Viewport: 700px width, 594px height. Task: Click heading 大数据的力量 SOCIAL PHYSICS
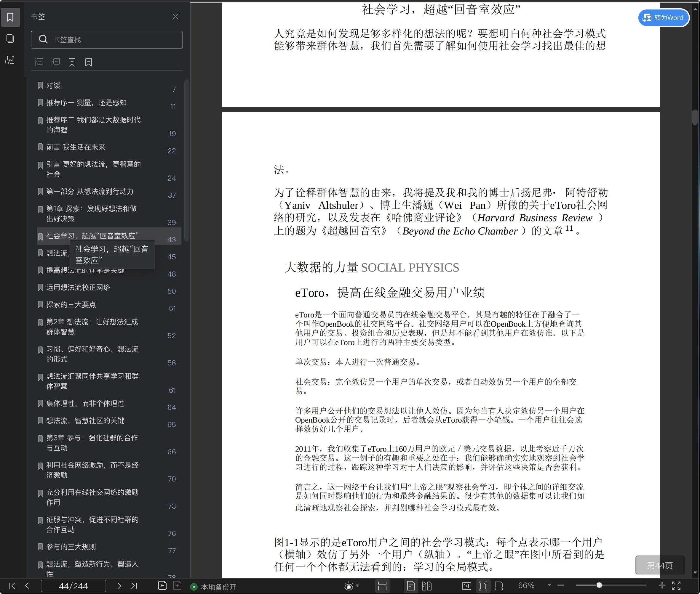372,268
